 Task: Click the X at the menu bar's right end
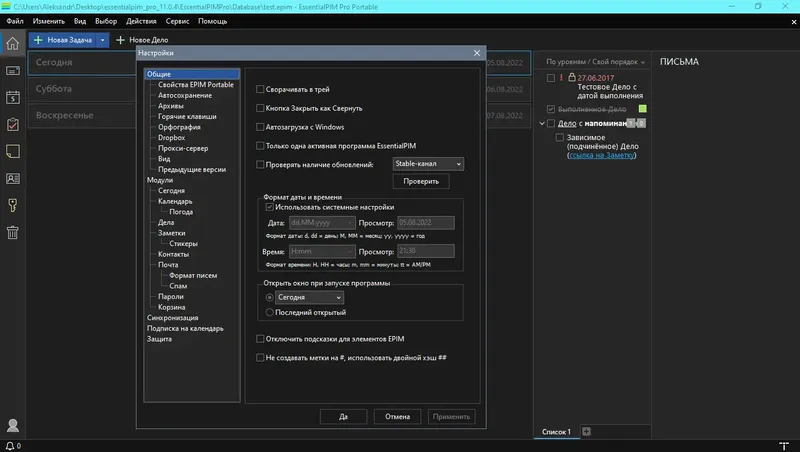(x=794, y=22)
